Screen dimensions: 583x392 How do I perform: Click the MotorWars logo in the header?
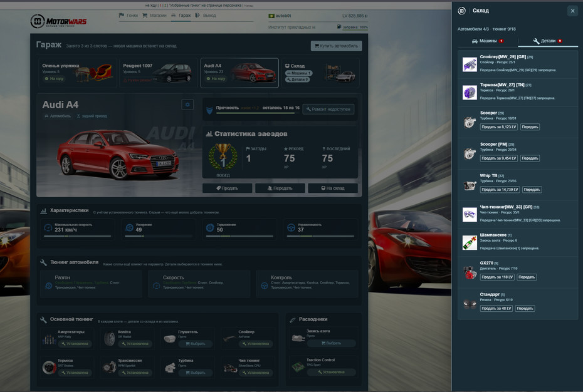pyautogui.click(x=58, y=21)
